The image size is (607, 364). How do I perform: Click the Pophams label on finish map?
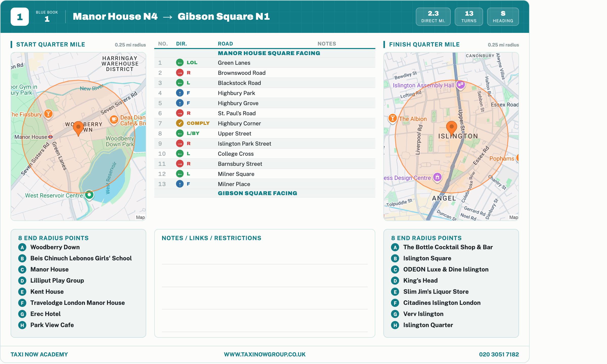[502, 158]
